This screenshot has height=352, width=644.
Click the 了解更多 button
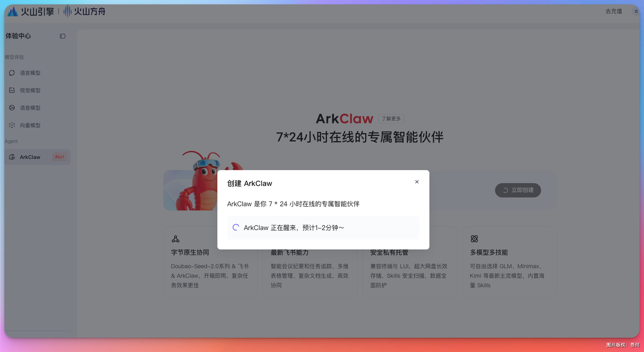[391, 119]
